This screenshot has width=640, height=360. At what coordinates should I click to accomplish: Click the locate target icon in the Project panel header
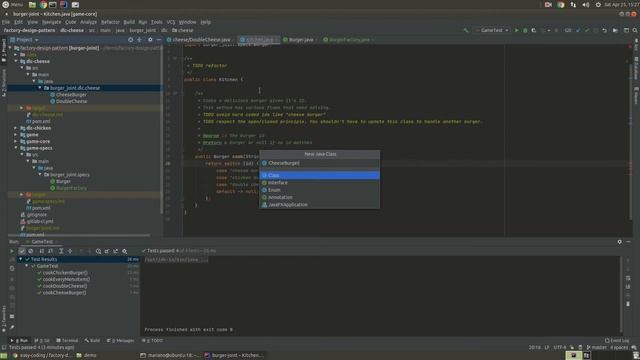[131, 40]
